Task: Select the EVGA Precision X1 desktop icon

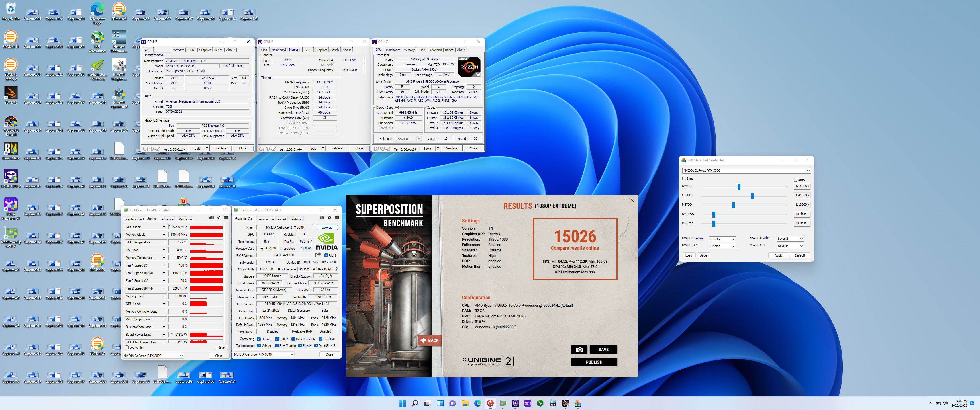Action: click(11, 209)
